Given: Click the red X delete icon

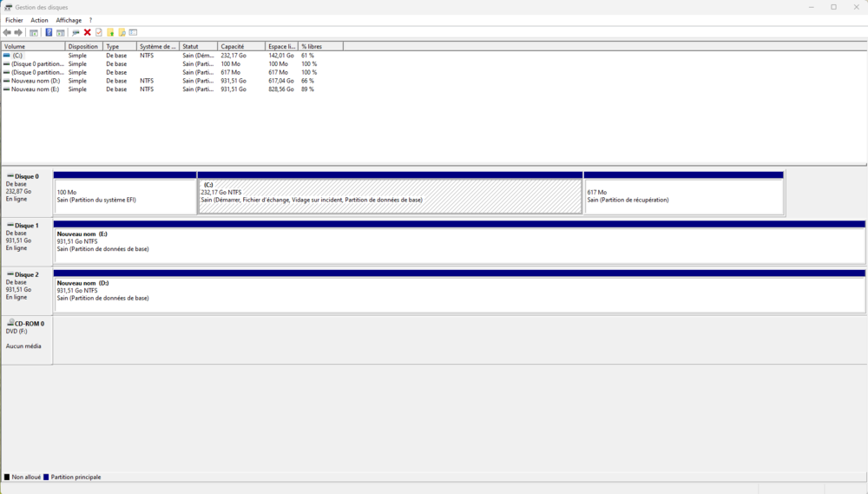Looking at the screenshot, I should [x=87, y=33].
